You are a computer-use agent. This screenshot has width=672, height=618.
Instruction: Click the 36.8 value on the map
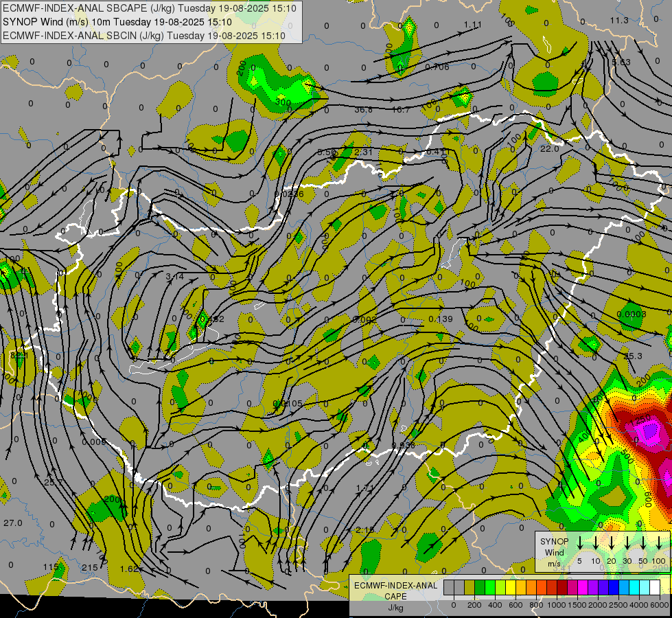click(x=363, y=110)
